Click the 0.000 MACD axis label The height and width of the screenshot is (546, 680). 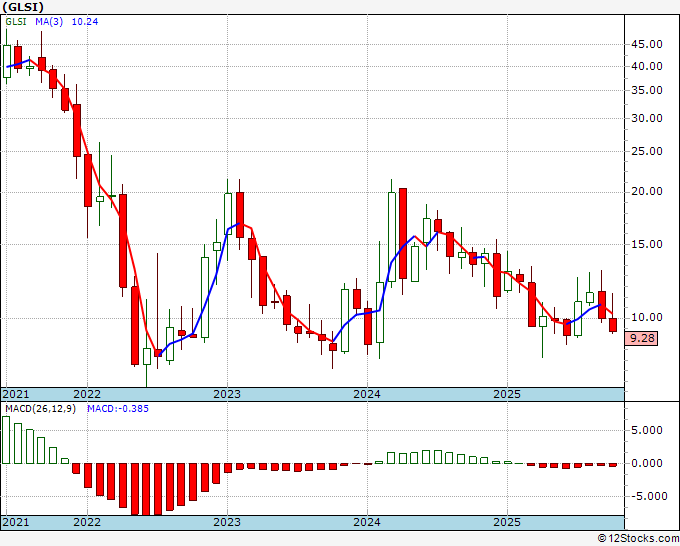pyautogui.click(x=647, y=463)
